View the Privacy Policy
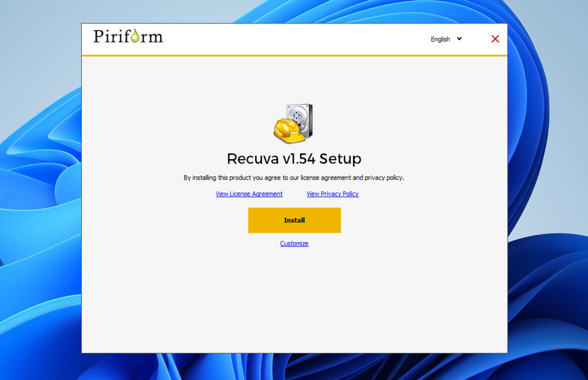The image size is (588, 380). 332,194
